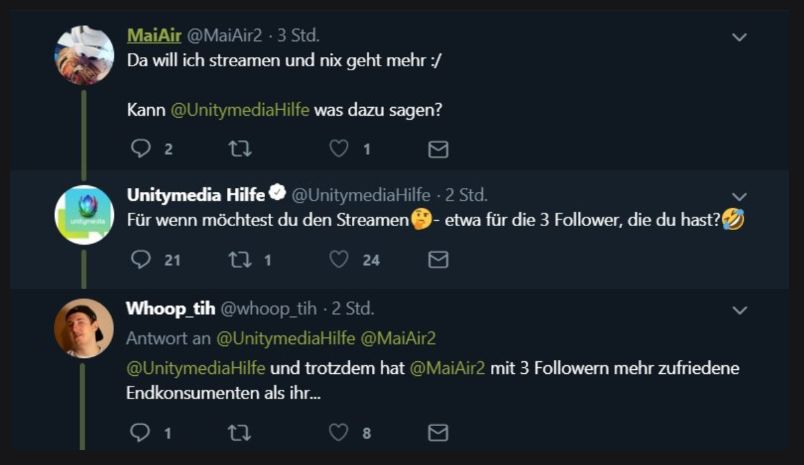This screenshot has height=465, width=804.
Task: Reply to Whoop_tih's tweet
Action: click(x=141, y=433)
